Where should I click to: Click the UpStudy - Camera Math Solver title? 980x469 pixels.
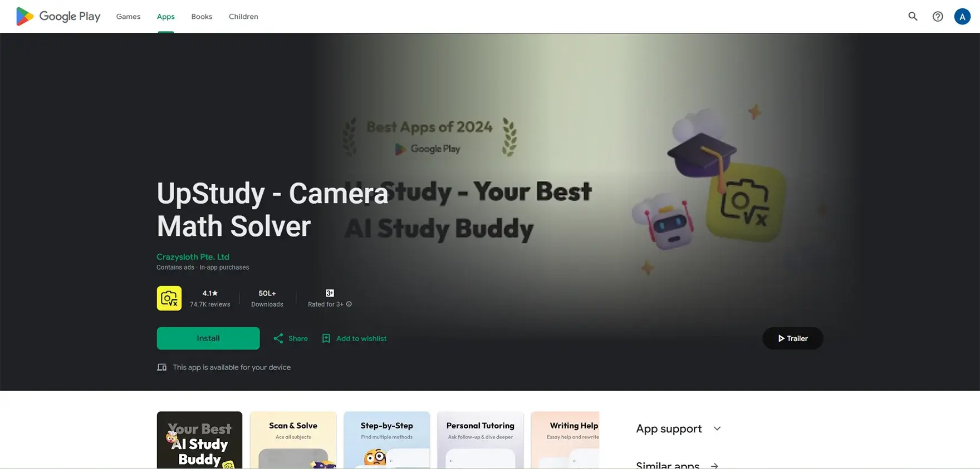(272, 210)
